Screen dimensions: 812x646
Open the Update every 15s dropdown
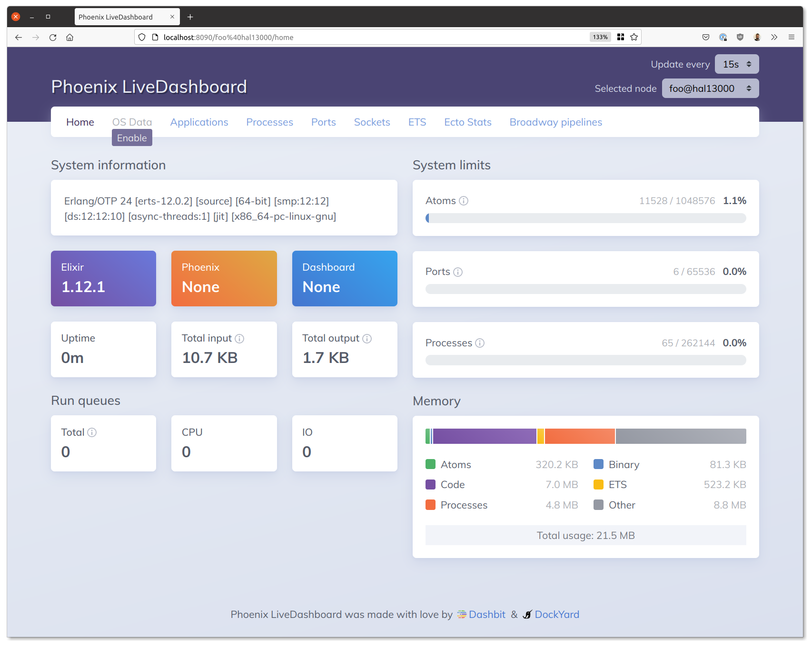coord(737,64)
